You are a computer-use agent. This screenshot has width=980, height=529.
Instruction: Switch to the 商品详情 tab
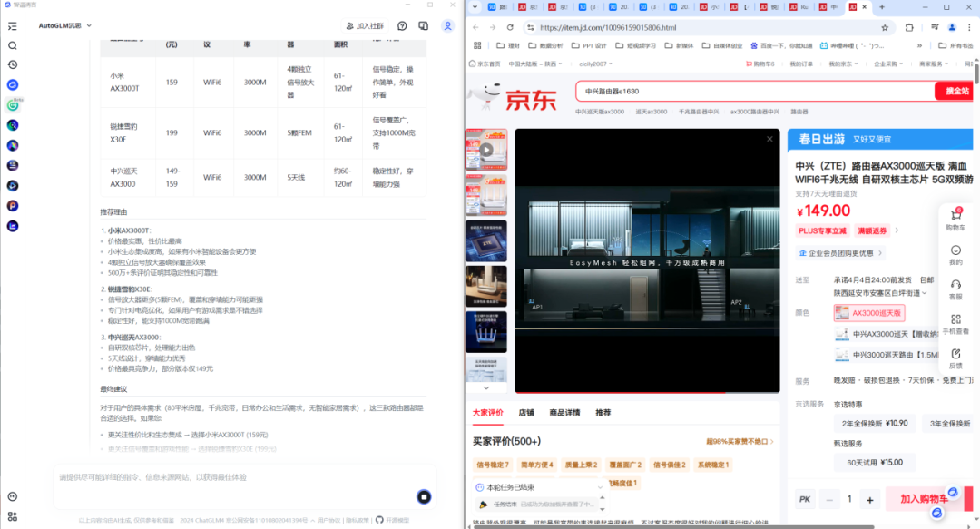coord(565,413)
